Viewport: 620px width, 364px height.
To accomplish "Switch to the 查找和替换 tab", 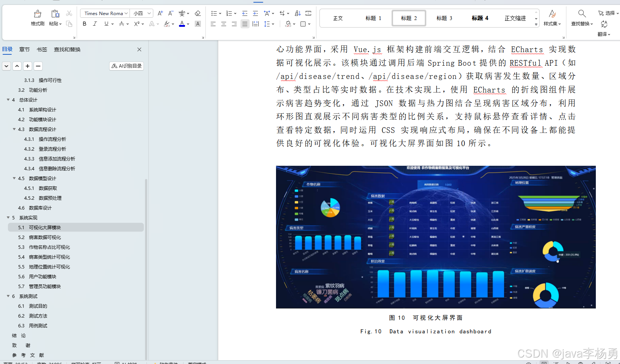I will pyautogui.click(x=67, y=49).
